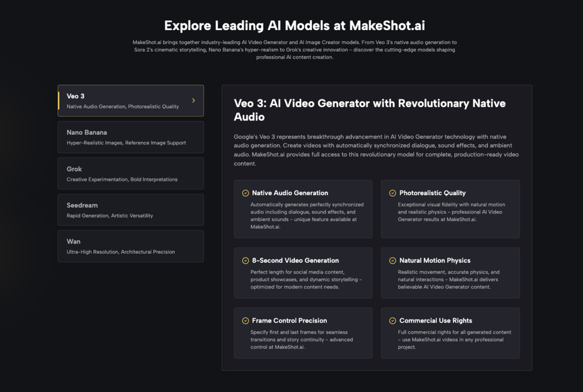Image resolution: width=583 pixels, height=392 pixels.
Task: Switch to the Nano Banana tab
Action: pos(130,137)
